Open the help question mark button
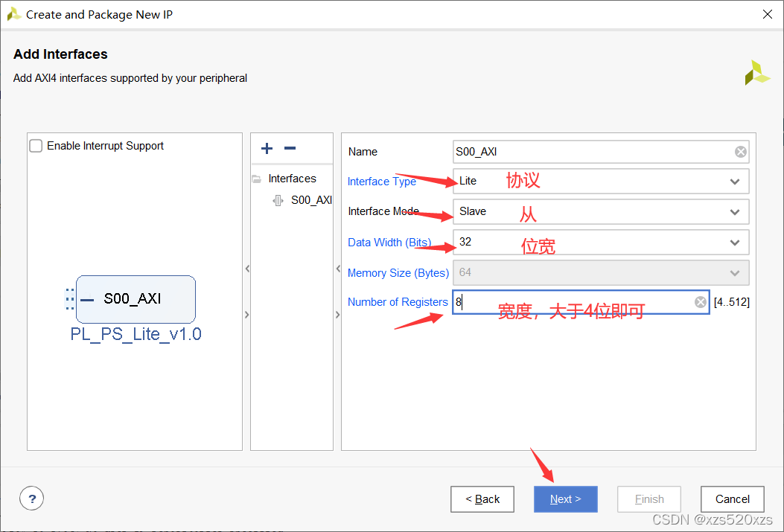This screenshot has height=532, width=784. click(31, 499)
